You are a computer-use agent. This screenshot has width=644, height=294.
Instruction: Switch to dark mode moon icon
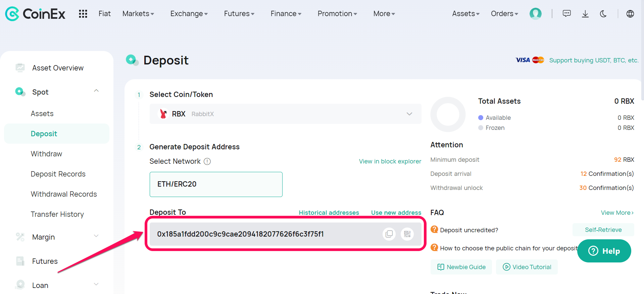[603, 14]
